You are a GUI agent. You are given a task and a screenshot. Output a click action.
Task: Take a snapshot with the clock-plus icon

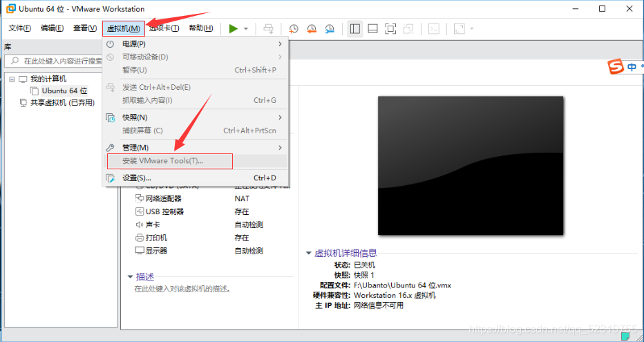click(293, 29)
